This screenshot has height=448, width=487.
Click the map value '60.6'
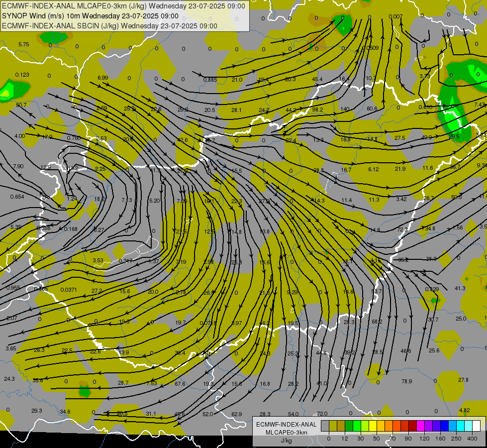click(372, 109)
